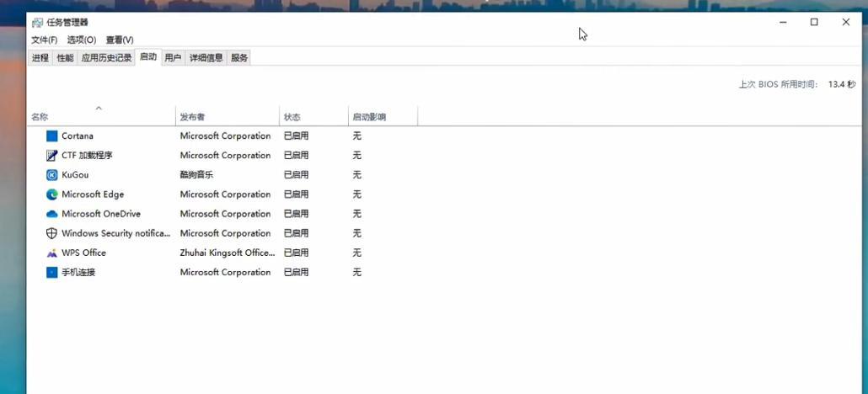
Task: Click 无 impact in CTF 加载程序 row
Action: [357, 156]
